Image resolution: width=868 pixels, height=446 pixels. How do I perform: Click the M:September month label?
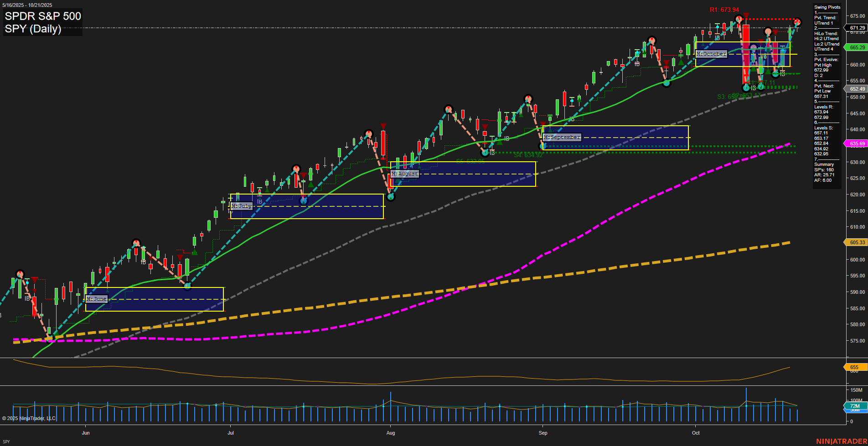click(x=562, y=137)
